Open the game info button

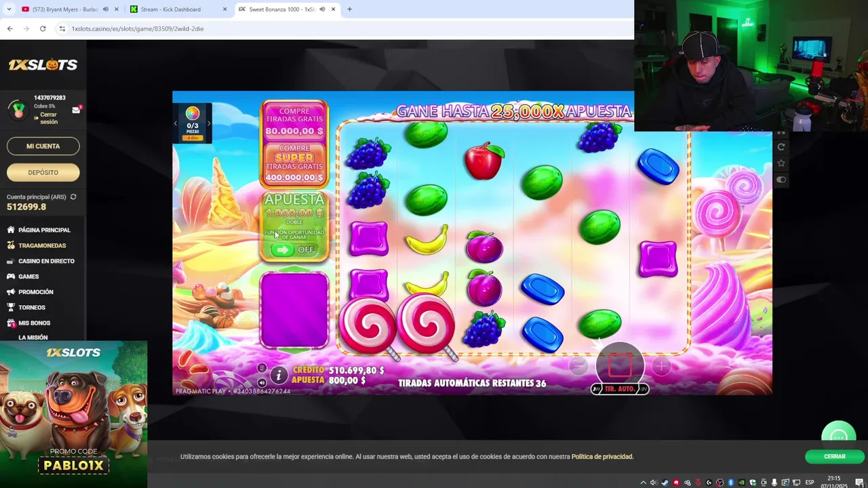[279, 375]
